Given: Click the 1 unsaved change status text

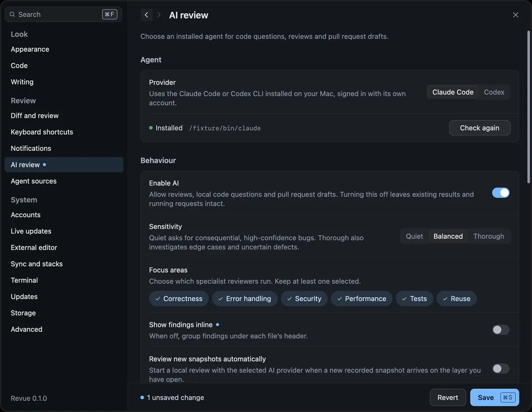Looking at the screenshot, I should pyautogui.click(x=175, y=397).
